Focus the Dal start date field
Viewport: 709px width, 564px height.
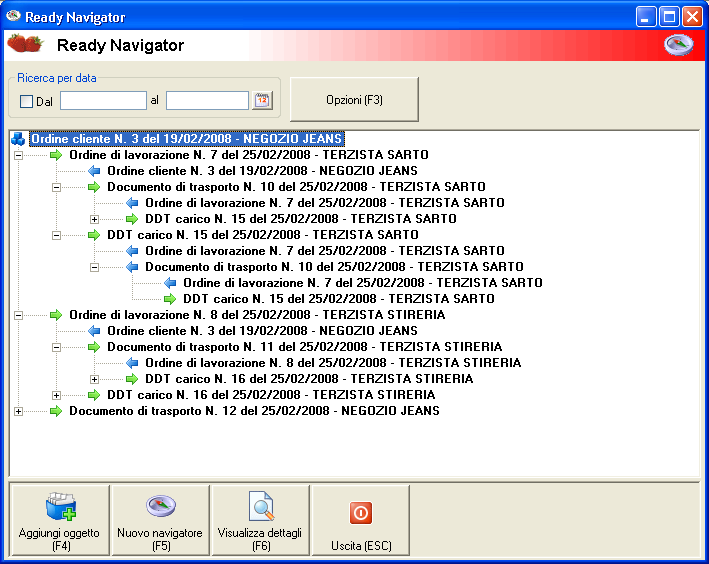tap(103, 100)
